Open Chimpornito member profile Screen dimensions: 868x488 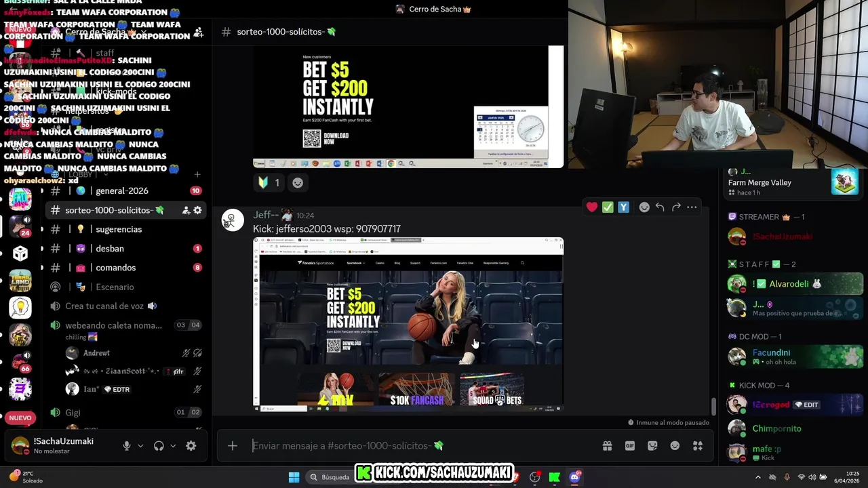(795, 428)
